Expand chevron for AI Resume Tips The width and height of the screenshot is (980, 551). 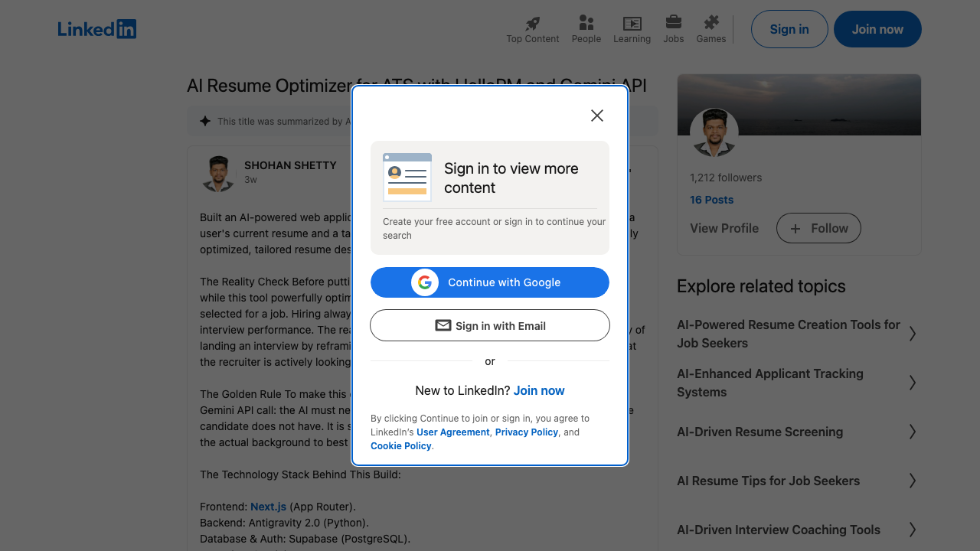coord(912,481)
